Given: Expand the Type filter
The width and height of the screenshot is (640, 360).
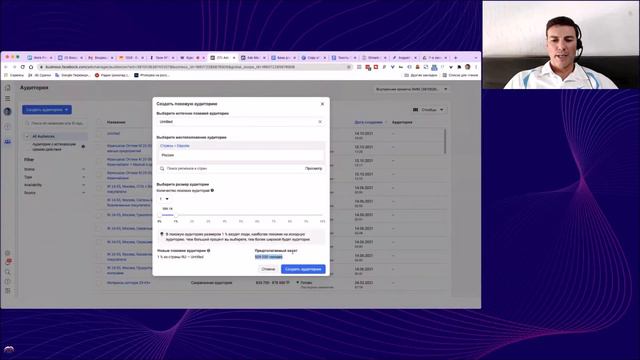Looking at the screenshot, I should coord(54,177).
